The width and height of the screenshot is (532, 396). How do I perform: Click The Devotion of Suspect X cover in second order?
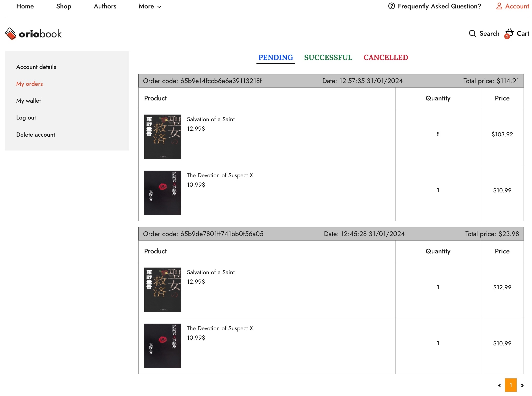163,346
